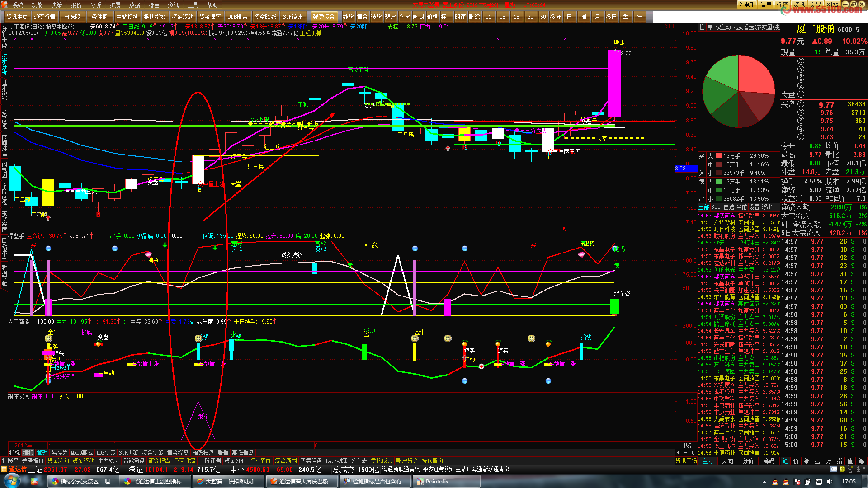Click the 闪电手 button
868x488 pixels.
coord(747,5)
